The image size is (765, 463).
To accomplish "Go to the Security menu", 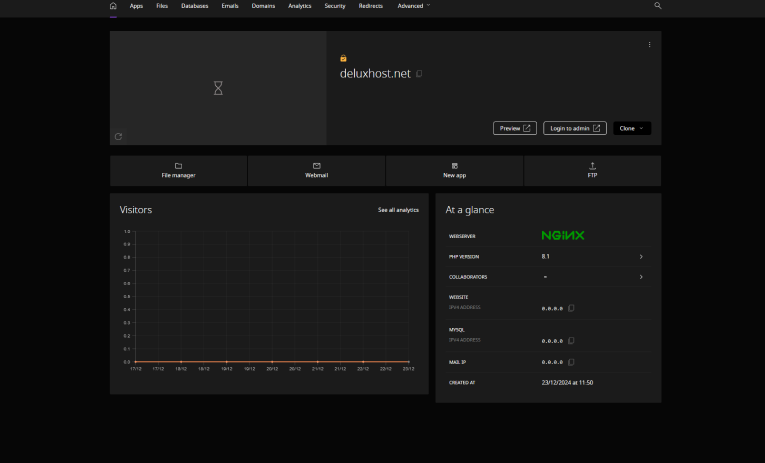I will [335, 6].
